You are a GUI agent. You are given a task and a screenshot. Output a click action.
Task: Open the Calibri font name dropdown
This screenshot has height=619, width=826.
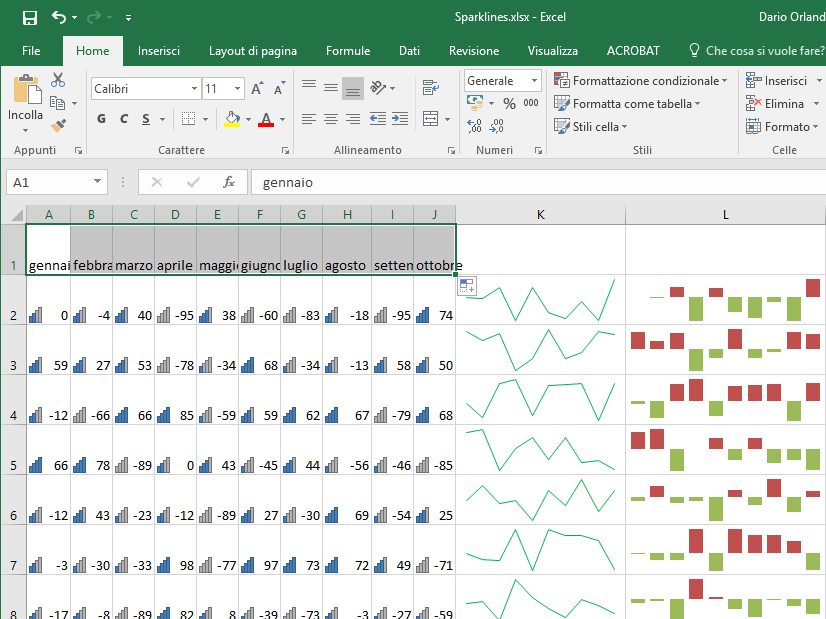193,89
